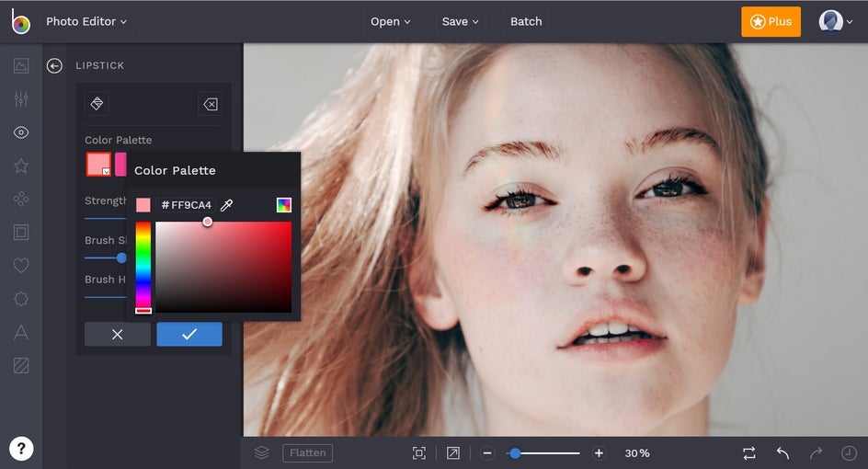Open the Edit sliders sidebar icon
Screen dimensions: 868x469
tap(21, 99)
